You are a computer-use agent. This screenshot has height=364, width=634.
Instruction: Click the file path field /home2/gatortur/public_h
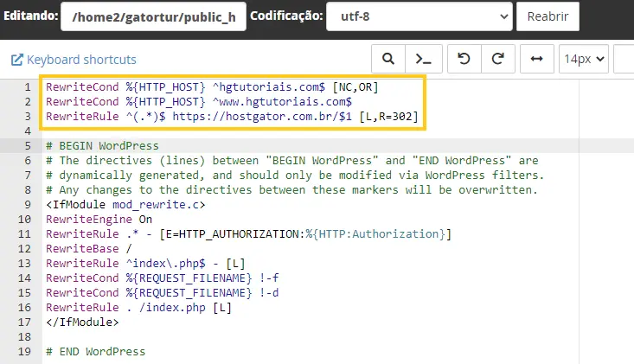(153, 16)
